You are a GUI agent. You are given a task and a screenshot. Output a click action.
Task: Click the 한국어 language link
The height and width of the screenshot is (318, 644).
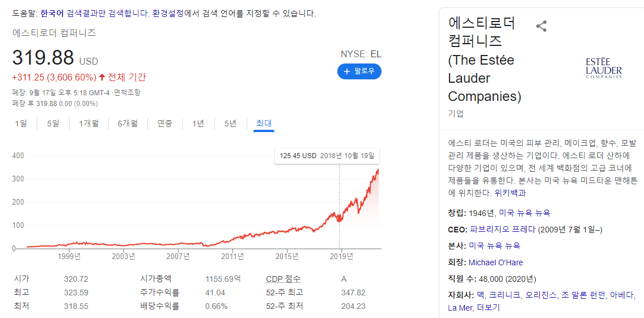pos(52,13)
